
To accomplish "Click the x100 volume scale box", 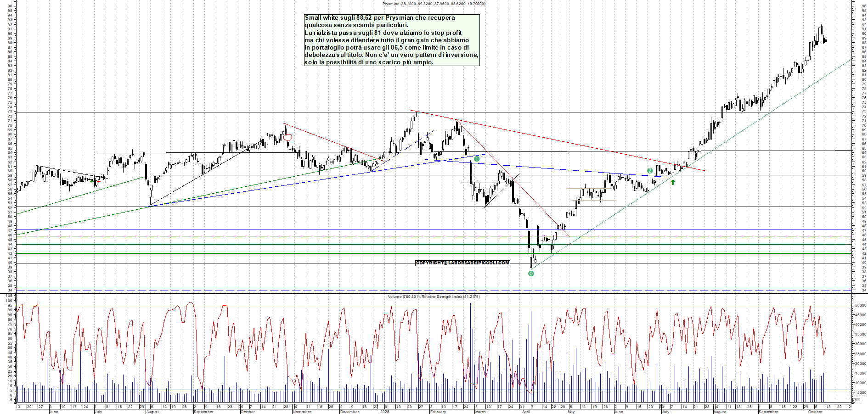I will click(857, 400).
